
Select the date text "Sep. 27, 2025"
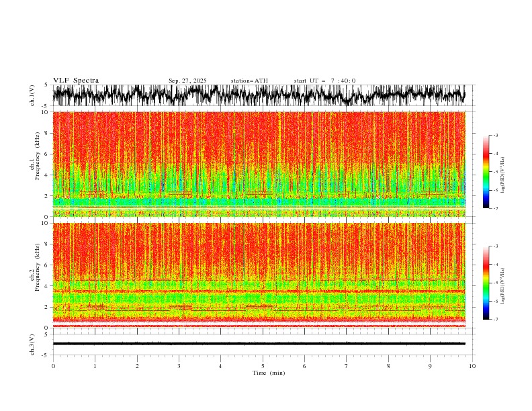[187, 81]
